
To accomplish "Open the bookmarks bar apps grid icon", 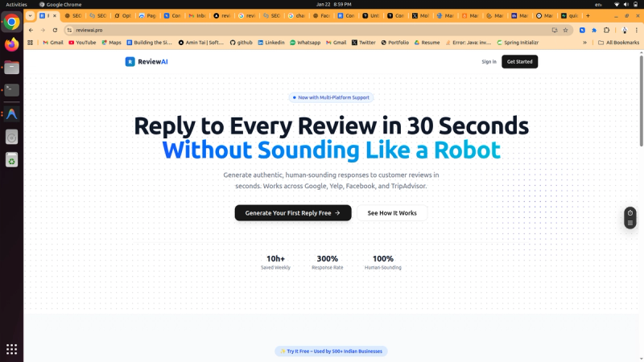I will click(31, 43).
